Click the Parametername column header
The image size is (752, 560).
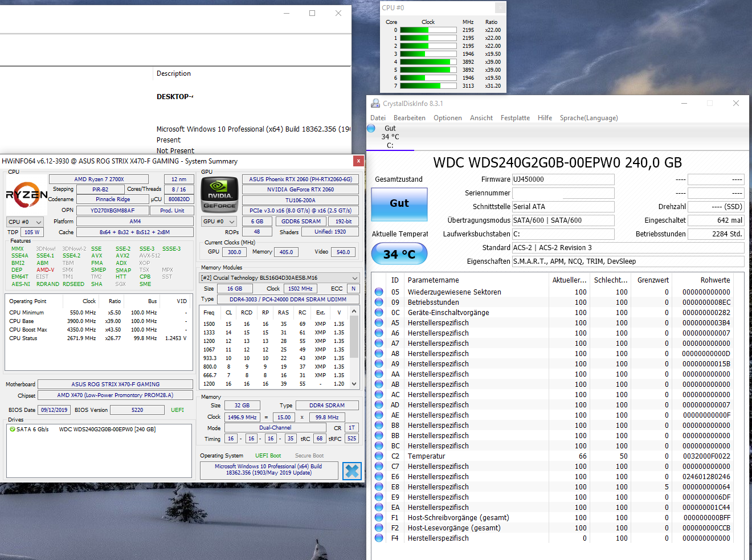476,280
